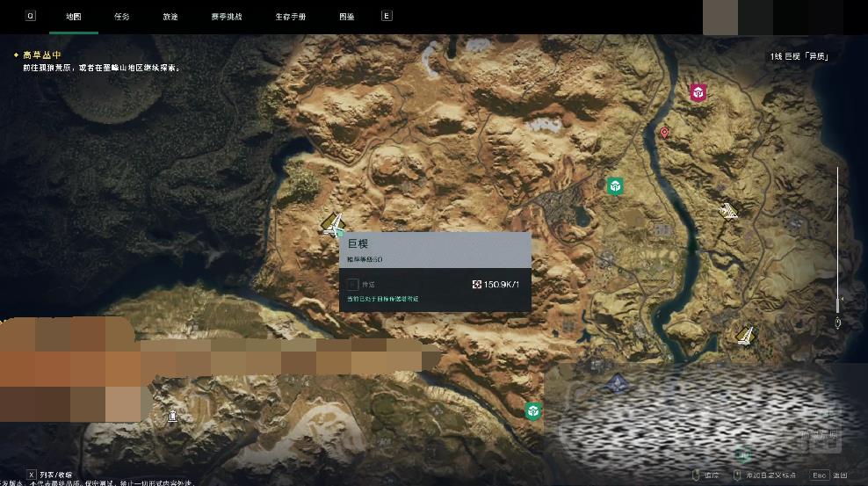Click the X 列表/收缩 list toggle
This screenshot has height=486, width=868.
click(x=50, y=475)
